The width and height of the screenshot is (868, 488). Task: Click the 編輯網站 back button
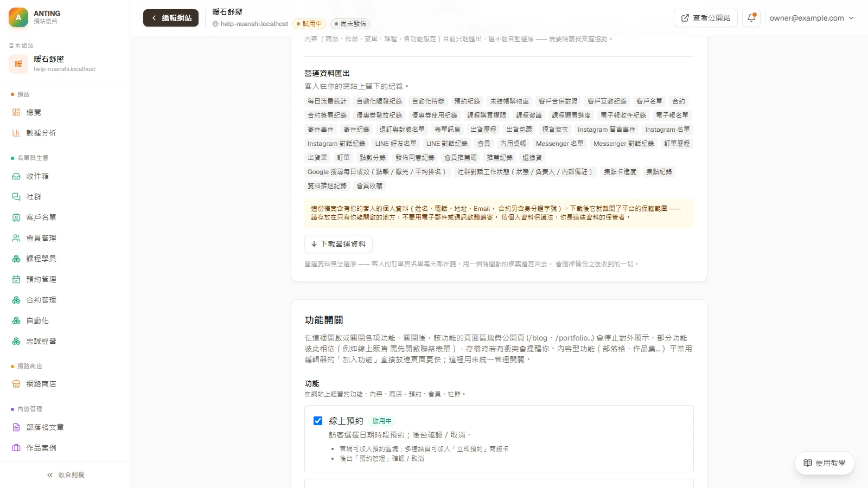click(171, 18)
